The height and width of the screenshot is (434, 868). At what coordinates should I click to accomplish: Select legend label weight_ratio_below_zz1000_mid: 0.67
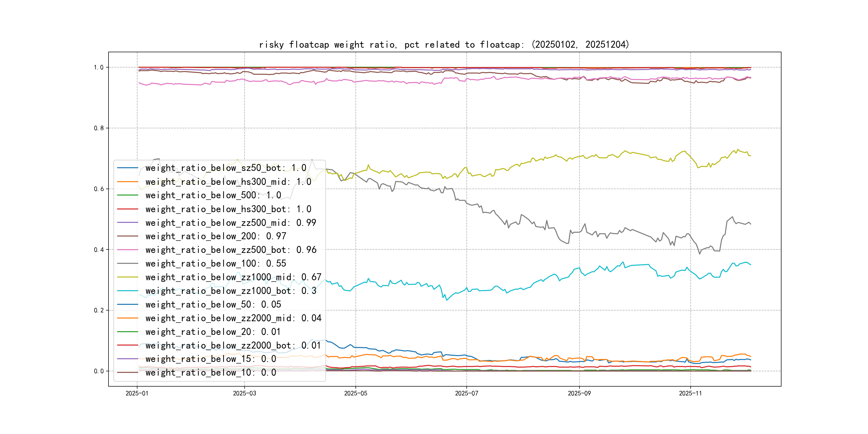[x=233, y=277]
